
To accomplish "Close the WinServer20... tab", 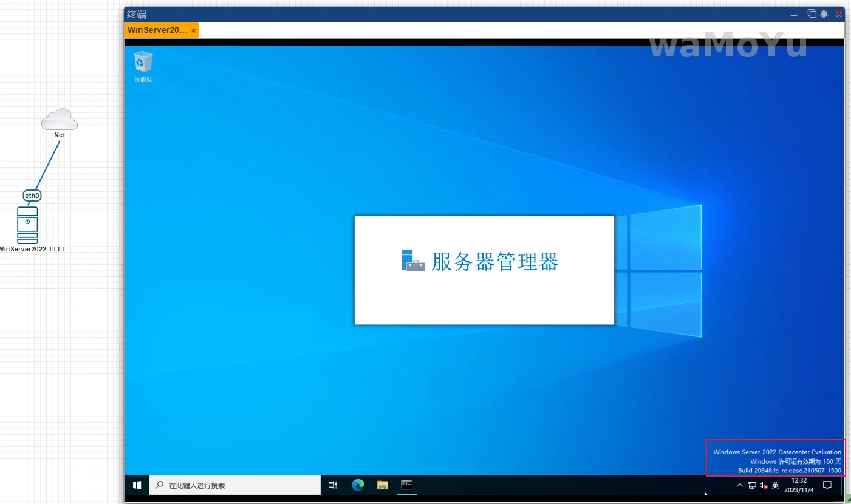I will [193, 30].
